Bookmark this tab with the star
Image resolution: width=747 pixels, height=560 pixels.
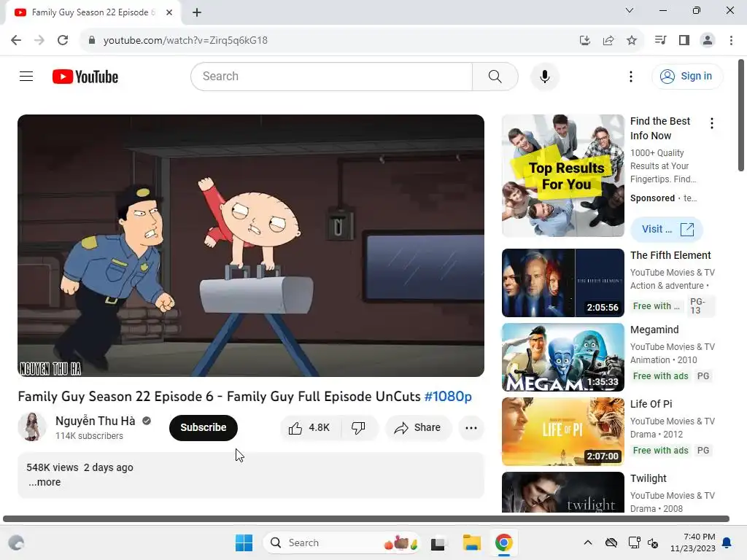coord(631,41)
